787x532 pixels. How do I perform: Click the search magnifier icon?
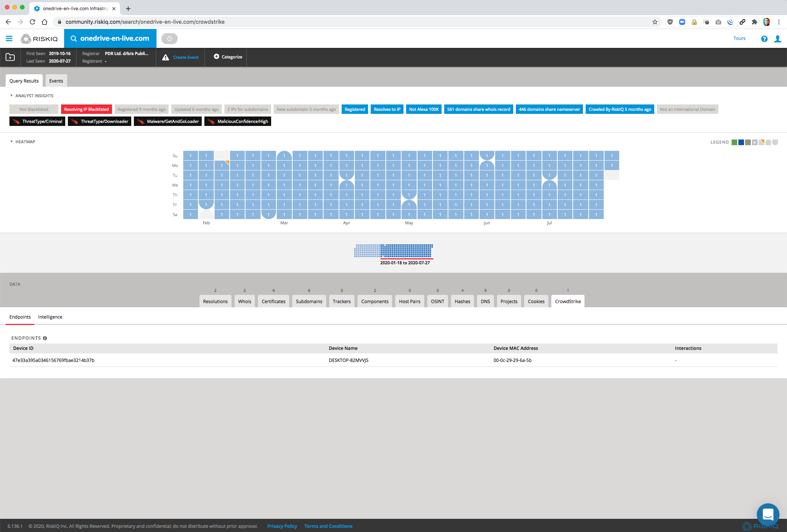(x=74, y=38)
